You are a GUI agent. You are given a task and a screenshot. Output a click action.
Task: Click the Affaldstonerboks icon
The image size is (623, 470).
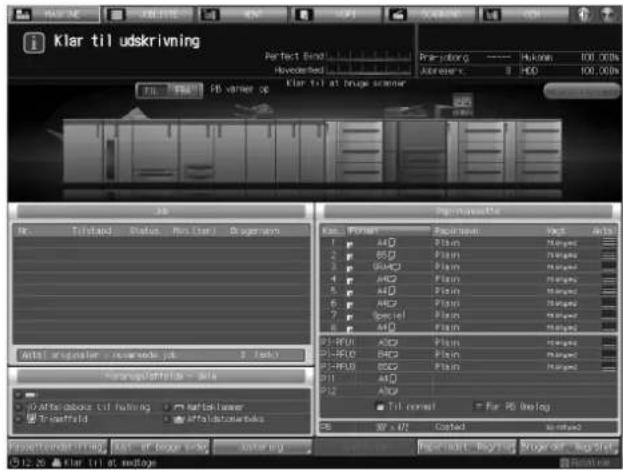pos(179,419)
